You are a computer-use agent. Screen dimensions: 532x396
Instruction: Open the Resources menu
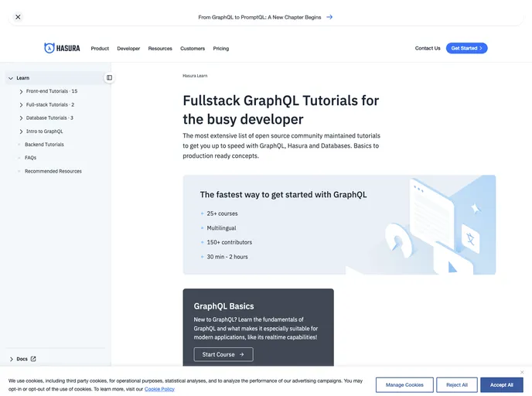160,49
